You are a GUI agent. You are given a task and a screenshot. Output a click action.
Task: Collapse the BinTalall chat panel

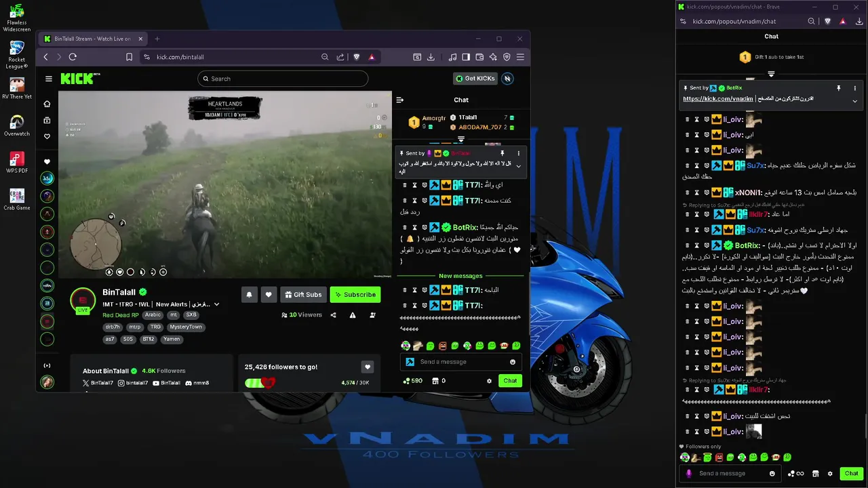tap(400, 100)
